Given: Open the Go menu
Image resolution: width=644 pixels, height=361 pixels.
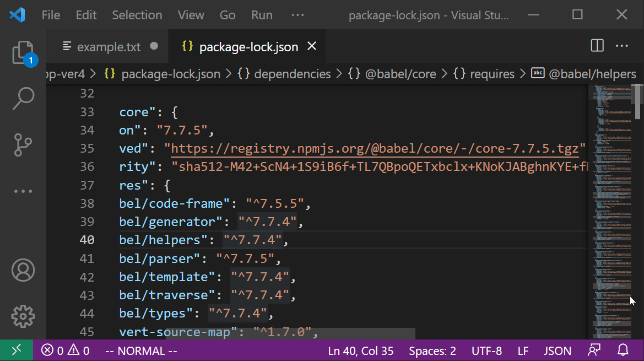Looking at the screenshot, I should tap(228, 15).
